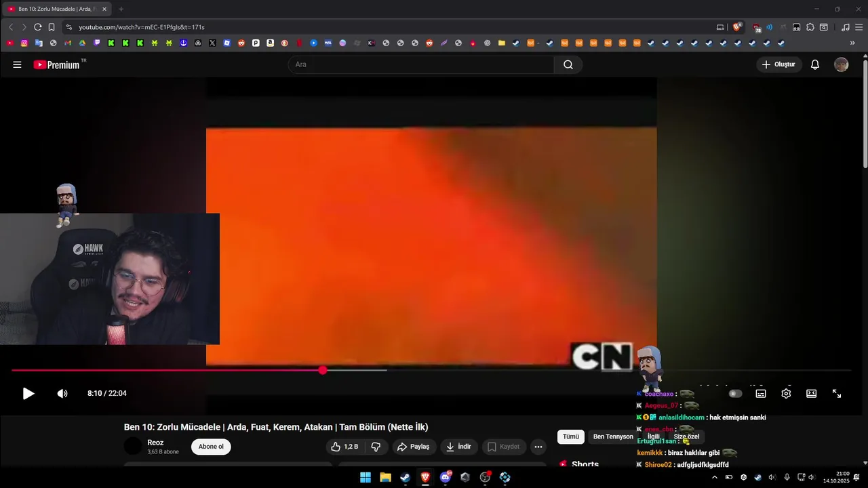
Task: Open Windows Start menu
Action: pos(366,477)
